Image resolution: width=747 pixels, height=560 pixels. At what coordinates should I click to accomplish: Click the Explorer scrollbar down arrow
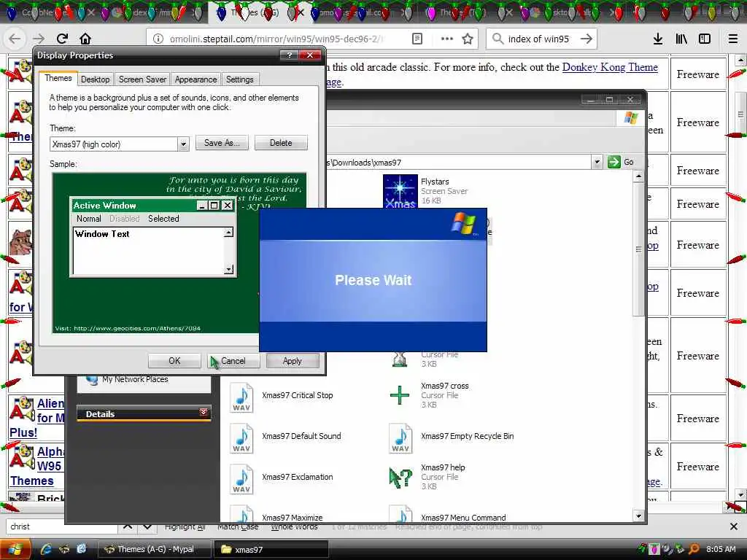pyautogui.click(x=639, y=516)
